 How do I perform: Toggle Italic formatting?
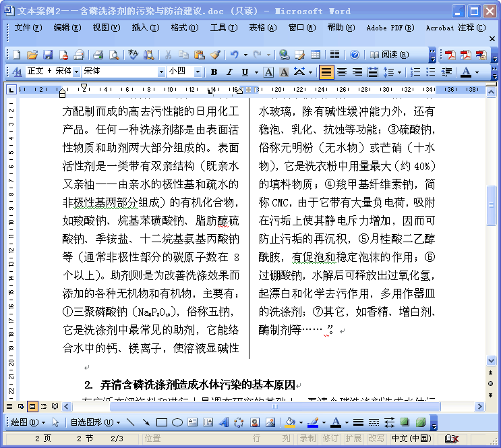click(229, 72)
